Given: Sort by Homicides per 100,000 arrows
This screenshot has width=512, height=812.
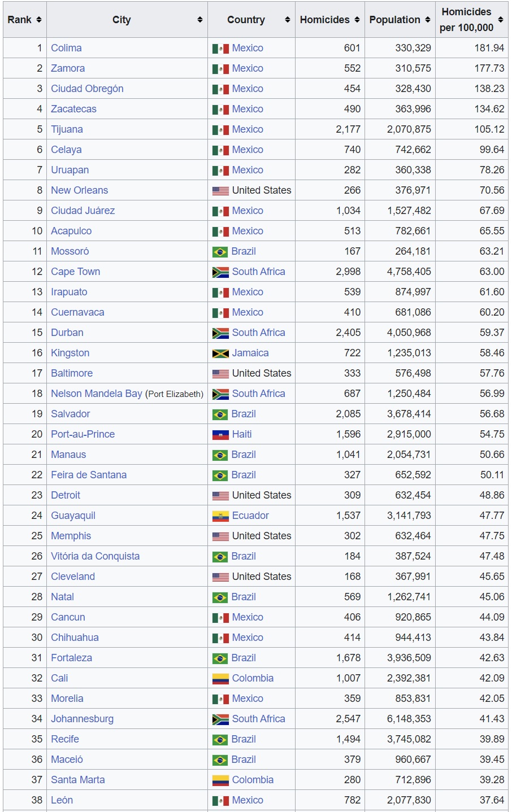Looking at the screenshot, I should pos(501,20).
